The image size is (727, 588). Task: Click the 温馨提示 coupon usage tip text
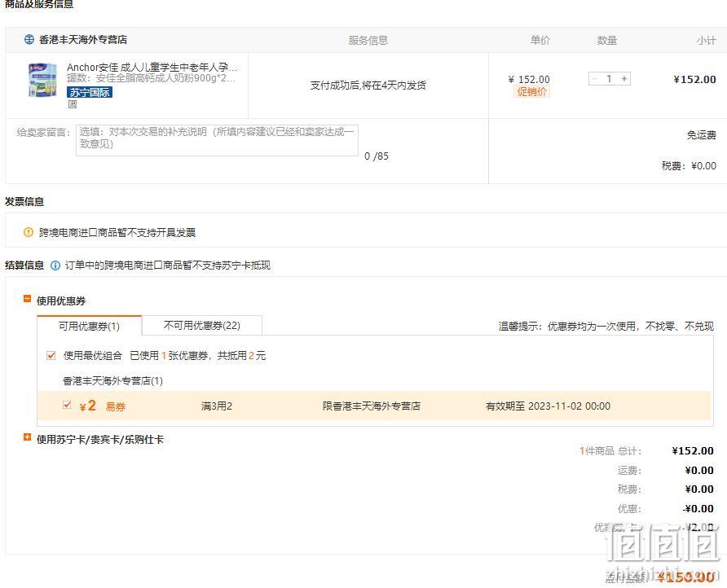[x=606, y=327]
